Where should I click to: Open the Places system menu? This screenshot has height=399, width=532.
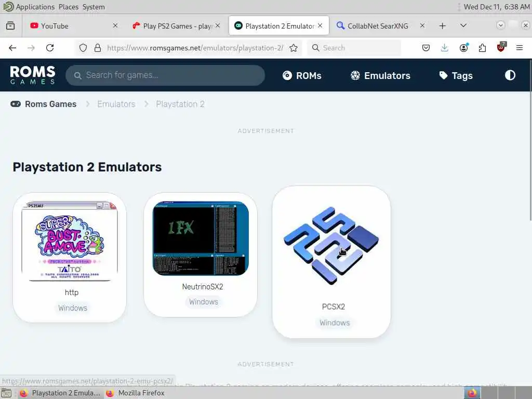(68, 7)
